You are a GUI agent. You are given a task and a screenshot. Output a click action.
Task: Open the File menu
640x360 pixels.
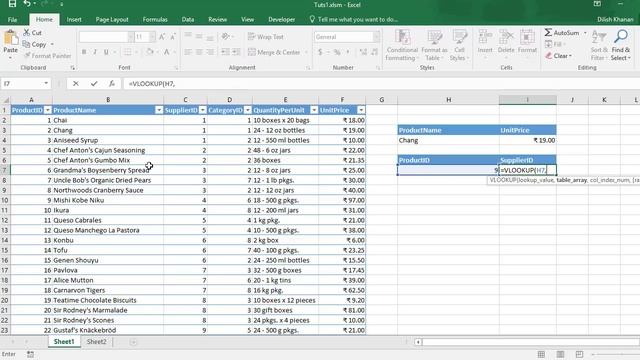12,19
